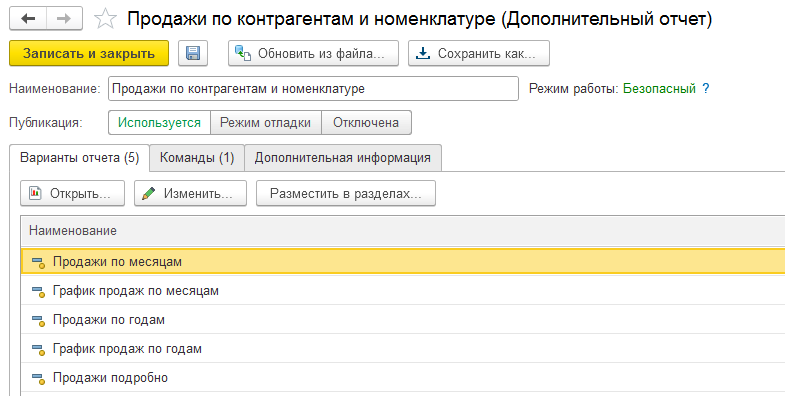Viewport: 786px width, 396px height.
Task: Click Сохранить как button
Action: tap(479, 53)
